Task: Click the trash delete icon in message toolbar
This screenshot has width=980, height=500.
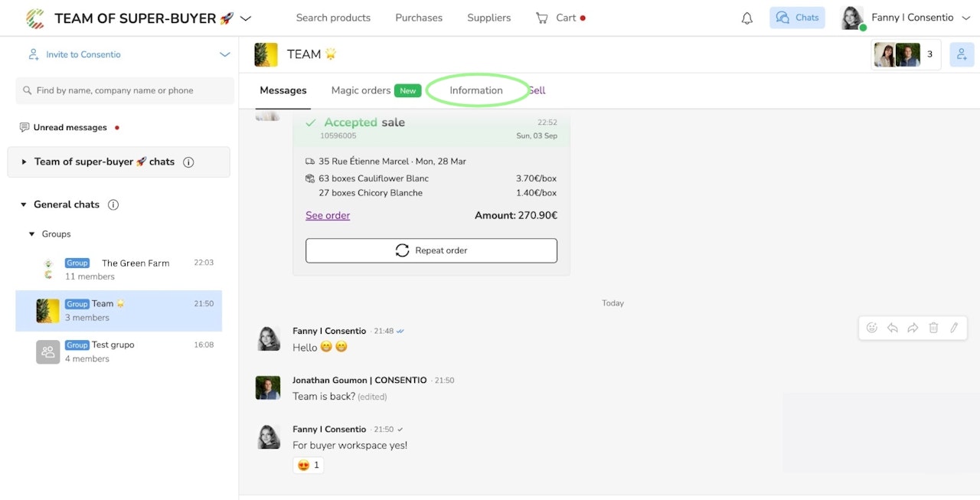Action: [933, 328]
